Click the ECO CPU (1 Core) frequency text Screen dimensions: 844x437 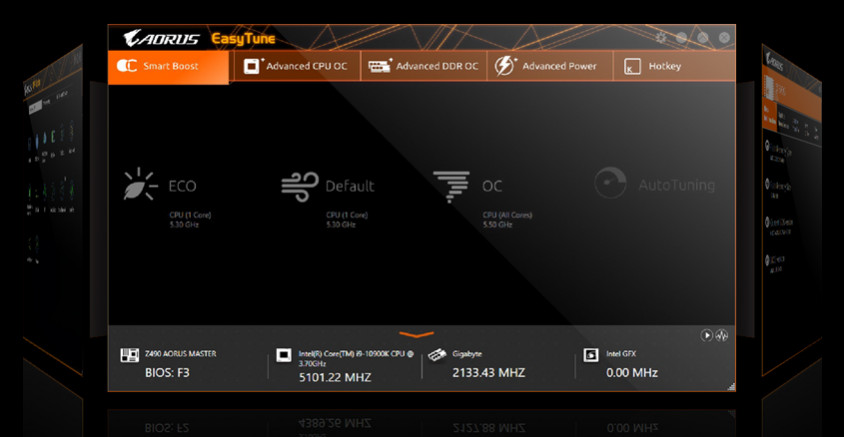pyautogui.click(x=190, y=220)
